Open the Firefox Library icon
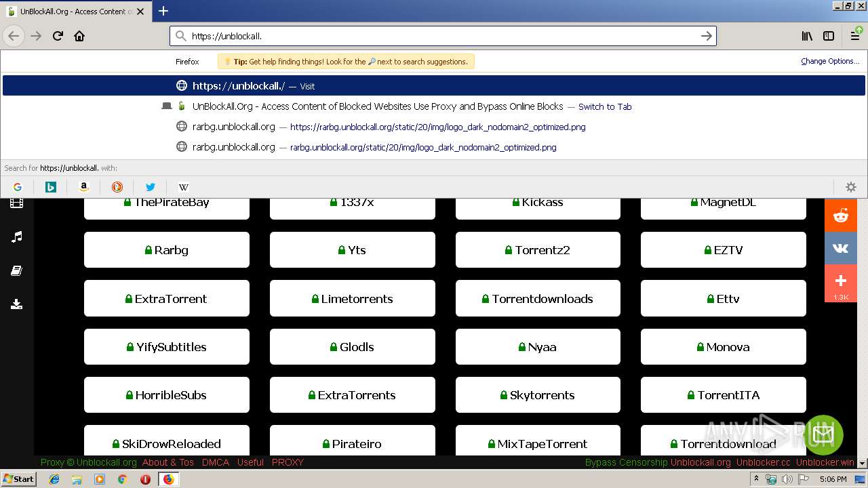This screenshot has width=868, height=488. (x=807, y=36)
